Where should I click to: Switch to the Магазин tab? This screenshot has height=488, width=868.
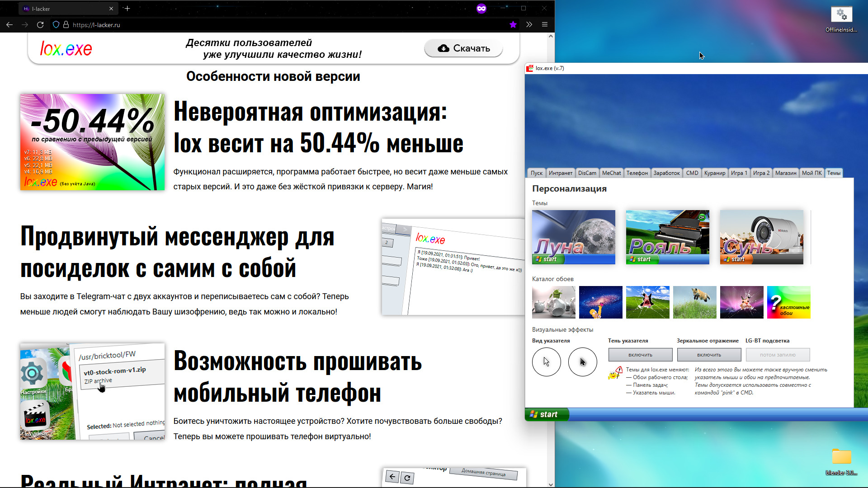click(x=785, y=173)
